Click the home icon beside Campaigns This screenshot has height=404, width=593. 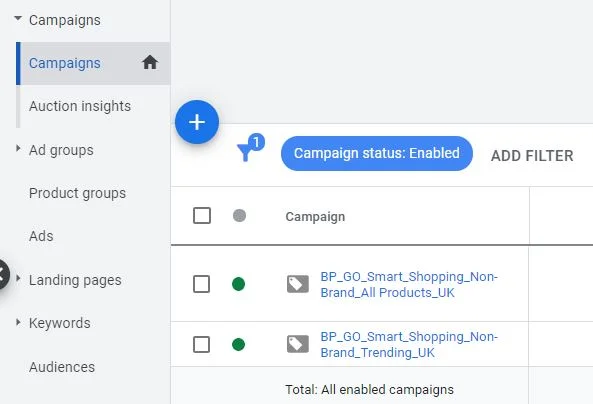coord(150,62)
